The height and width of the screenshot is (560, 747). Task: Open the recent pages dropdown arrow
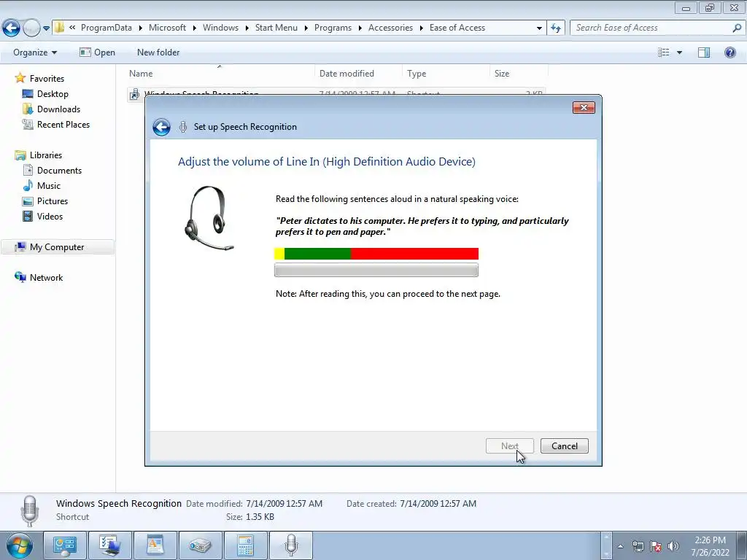pyautogui.click(x=46, y=28)
